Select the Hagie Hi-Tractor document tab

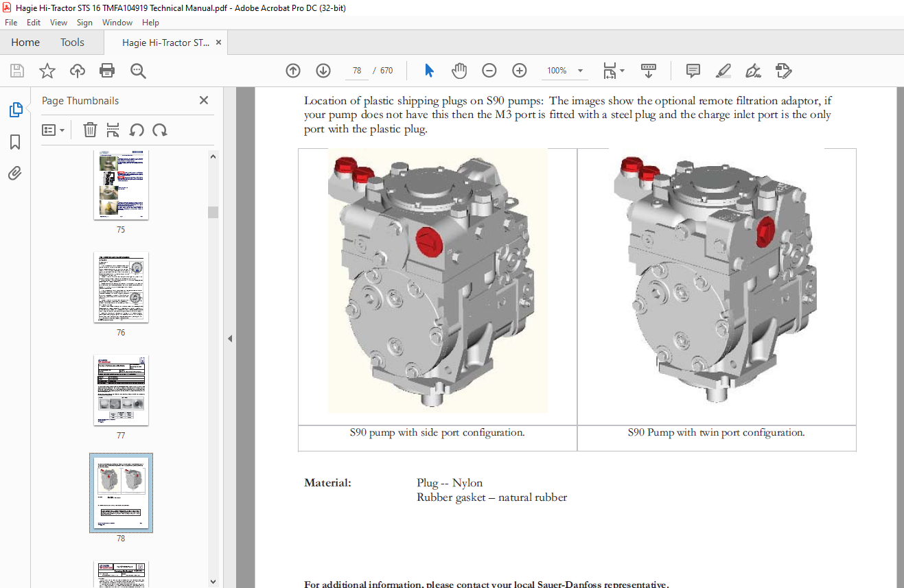[166, 43]
